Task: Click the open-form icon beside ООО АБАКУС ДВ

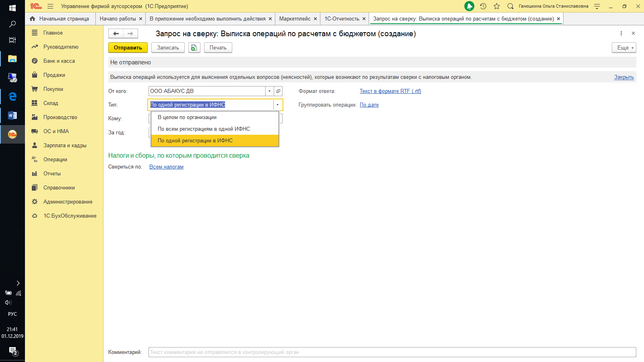Action: (x=278, y=91)
